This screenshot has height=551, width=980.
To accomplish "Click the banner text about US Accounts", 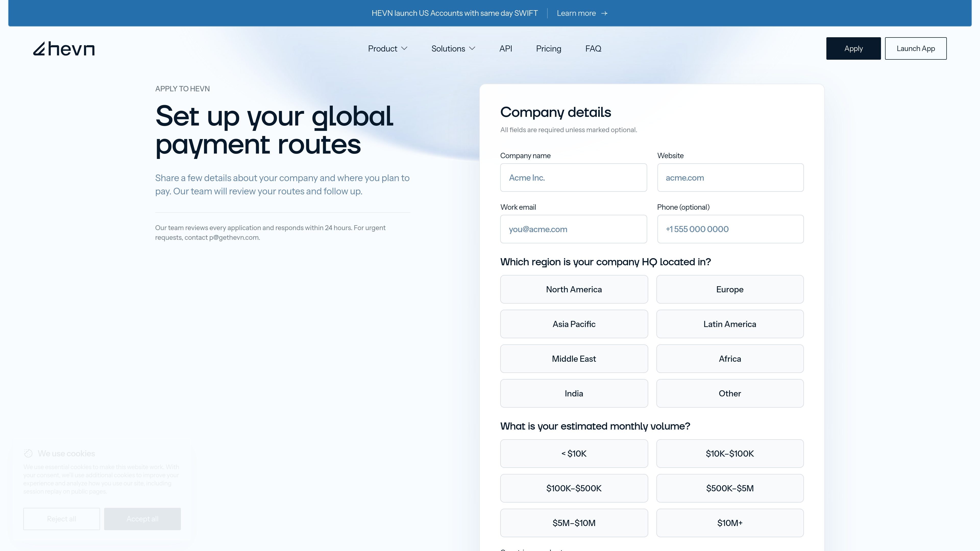I will point(455,13).
